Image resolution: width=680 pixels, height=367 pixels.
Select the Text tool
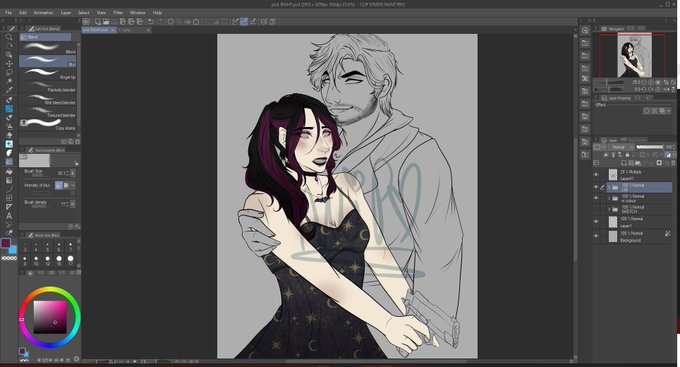click(9, 216)
